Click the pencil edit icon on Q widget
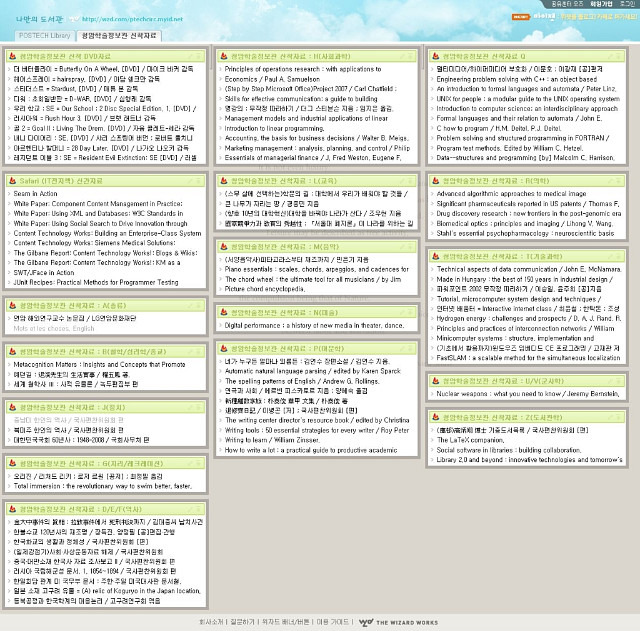Viewport: 640px width, 631px height. click(x=611, y=56)
